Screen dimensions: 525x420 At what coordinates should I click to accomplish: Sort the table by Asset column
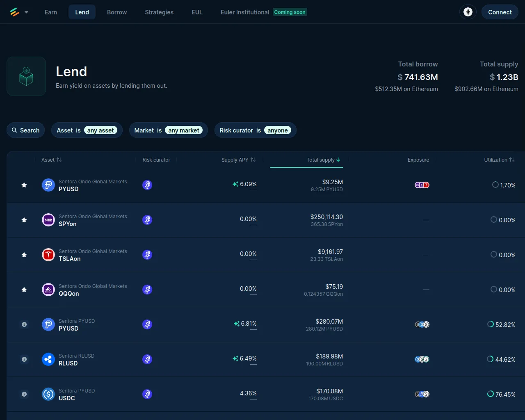(x=51, y=160)
